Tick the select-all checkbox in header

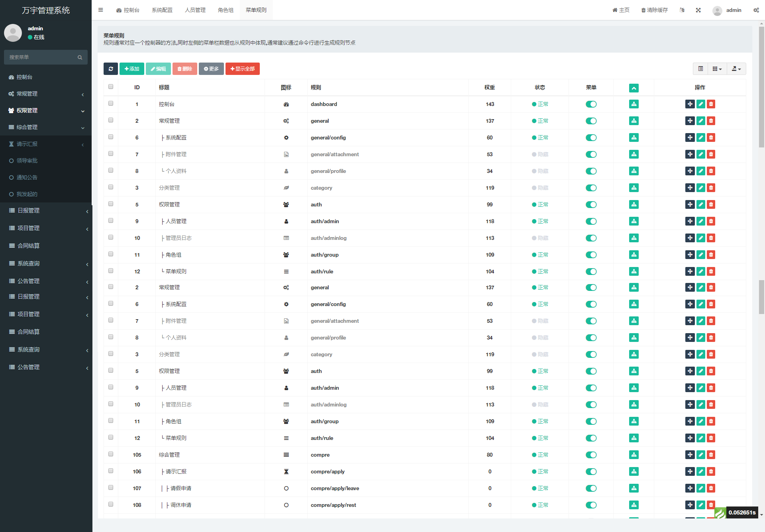click(x=111, y=86)
